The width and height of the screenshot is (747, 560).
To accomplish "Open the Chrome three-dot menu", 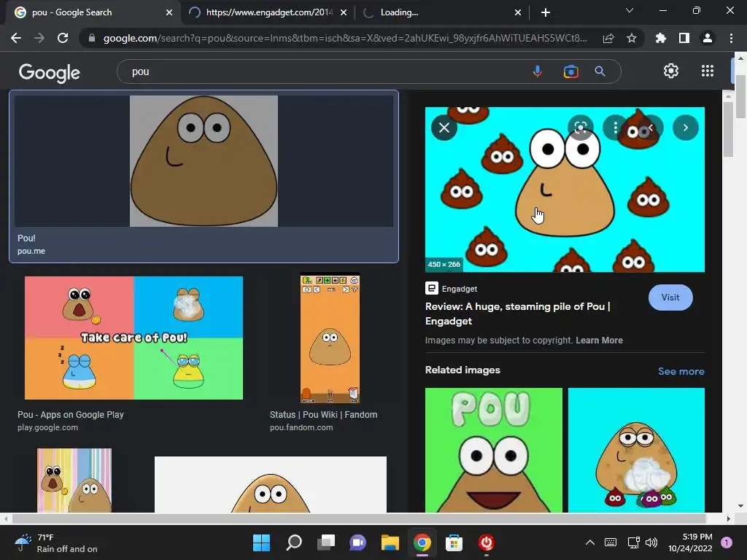I will coord(731,38).
